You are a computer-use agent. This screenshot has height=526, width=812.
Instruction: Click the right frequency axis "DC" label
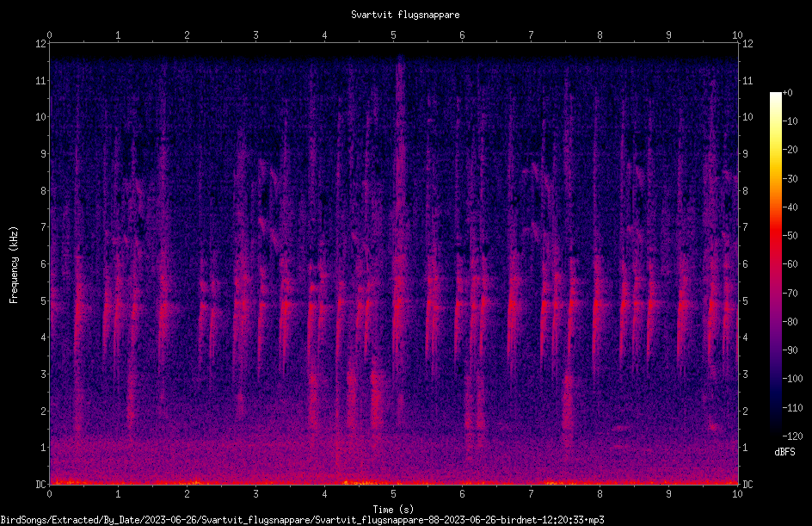tap(747, 484)
